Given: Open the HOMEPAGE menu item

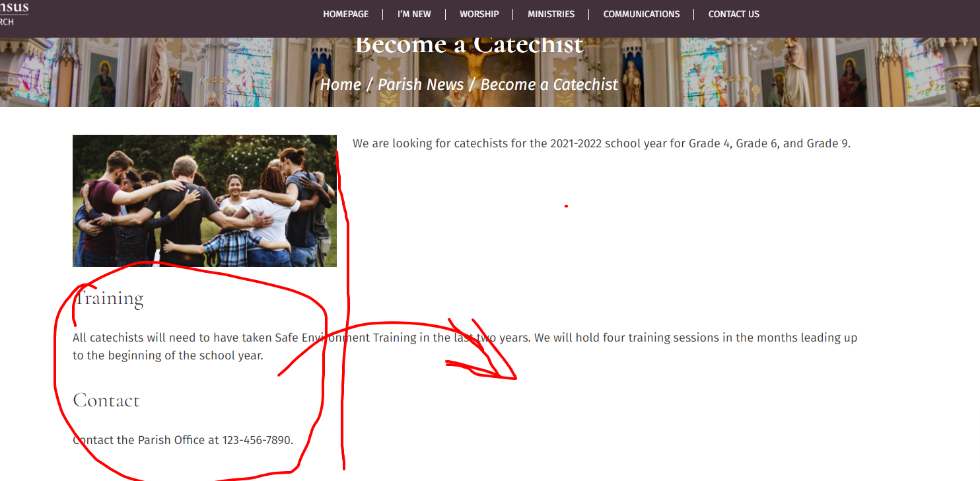Looking at the screenshot, I should pyautogui.click(x=345, y=14).
